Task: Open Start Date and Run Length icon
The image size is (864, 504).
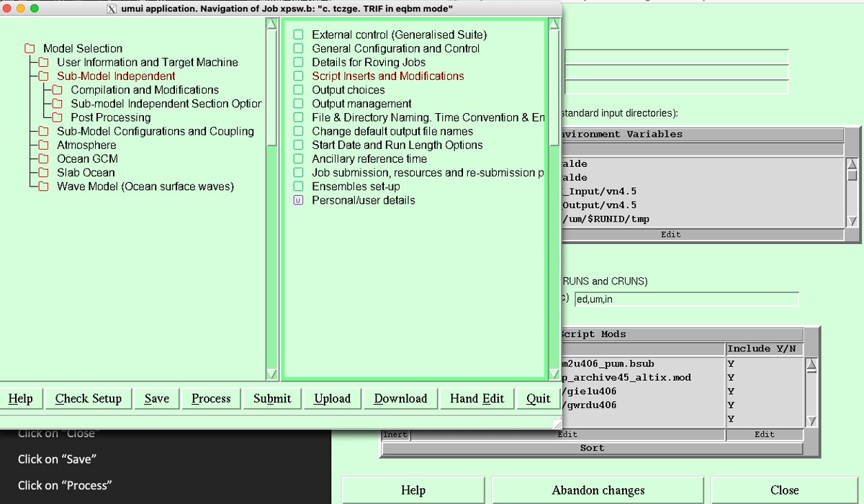Action: (298, 145)
